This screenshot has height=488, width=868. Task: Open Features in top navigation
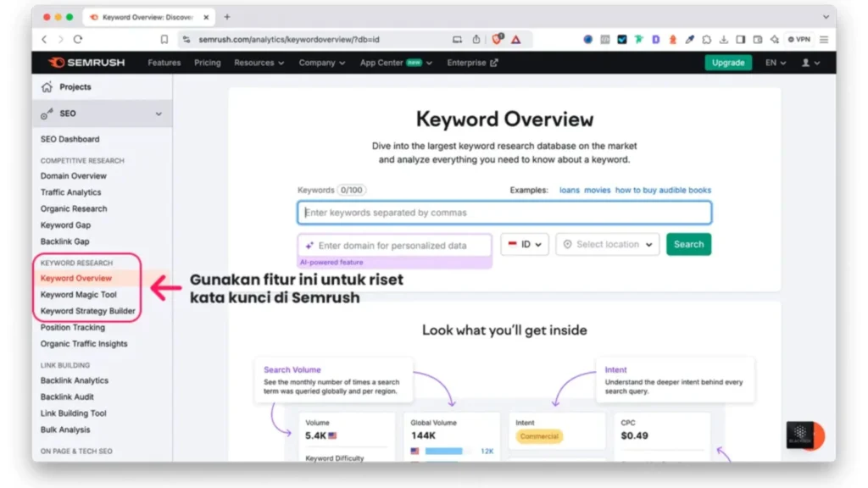(x=164, y=63)
